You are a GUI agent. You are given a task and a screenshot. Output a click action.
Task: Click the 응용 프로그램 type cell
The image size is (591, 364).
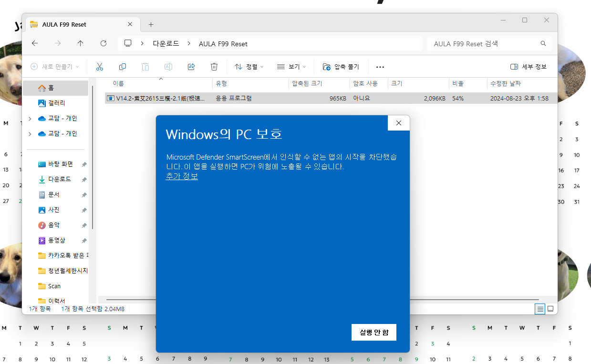(234, 99)
